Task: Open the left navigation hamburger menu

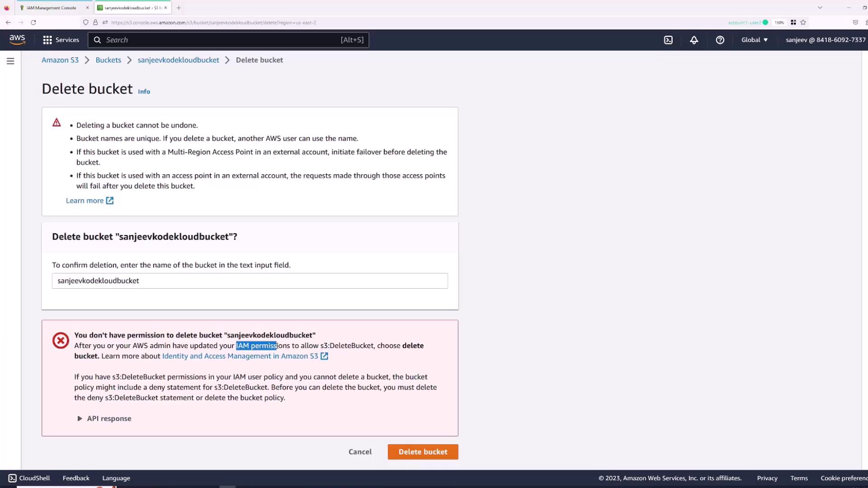Action: (10, 61)
